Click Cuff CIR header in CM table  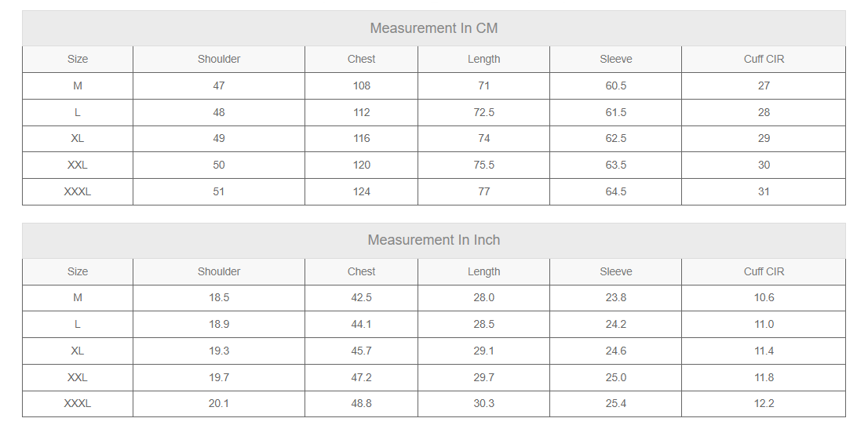[764, 60]
